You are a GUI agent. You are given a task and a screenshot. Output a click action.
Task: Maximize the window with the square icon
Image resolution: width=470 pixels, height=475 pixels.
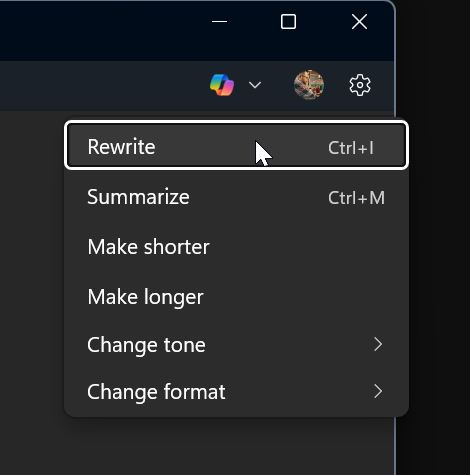(288, 22)
